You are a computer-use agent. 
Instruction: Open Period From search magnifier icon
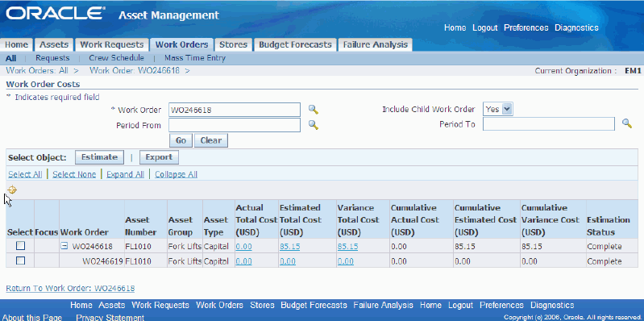pos(314,125)
